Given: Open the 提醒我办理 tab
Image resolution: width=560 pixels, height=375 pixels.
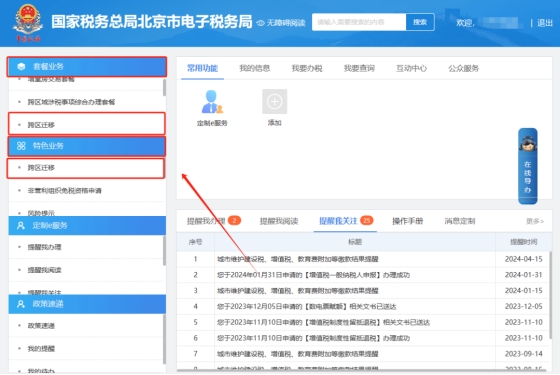Looking at the screenshot, I should click(206, 221).
